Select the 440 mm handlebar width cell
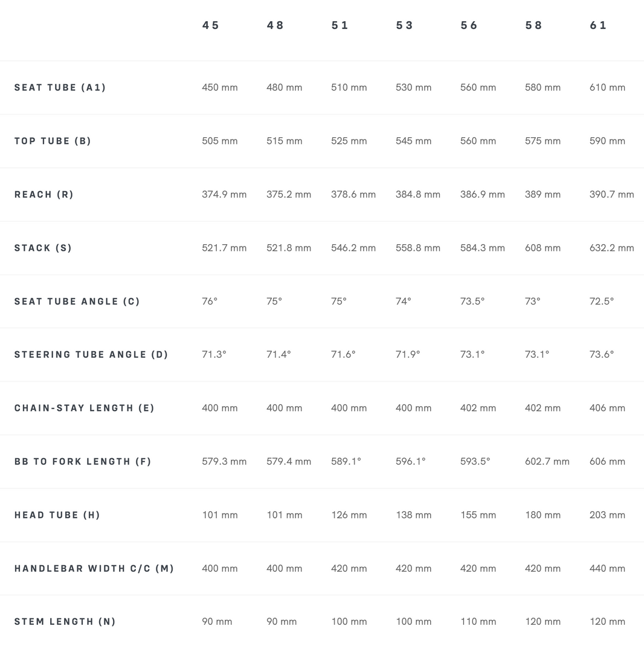Image resolution: width=644 pixels, height=646 pixels. [607, 569]
